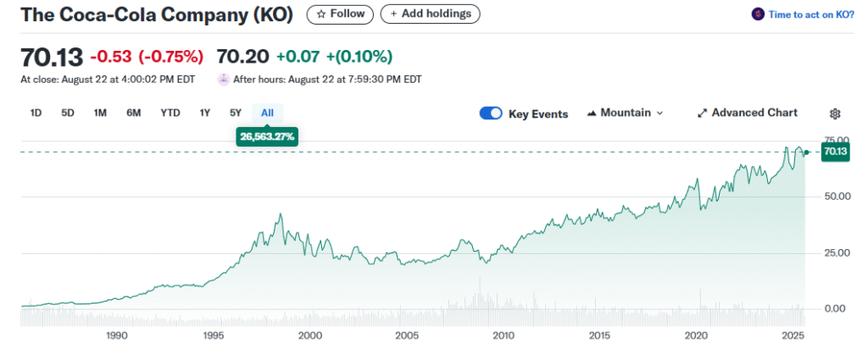Expand the Mountain chart type dropdown
The image size is (868, 349).
tap(625, 114)
